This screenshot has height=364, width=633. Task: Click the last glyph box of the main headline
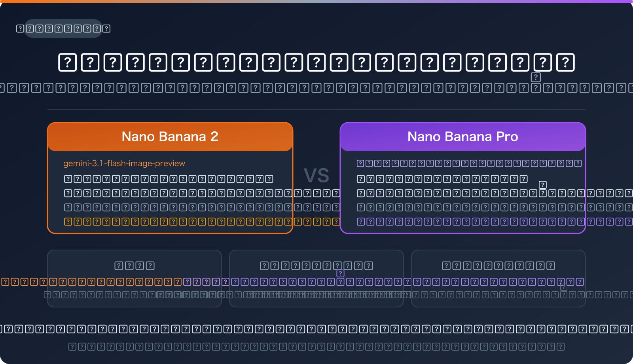coord(566,62)
